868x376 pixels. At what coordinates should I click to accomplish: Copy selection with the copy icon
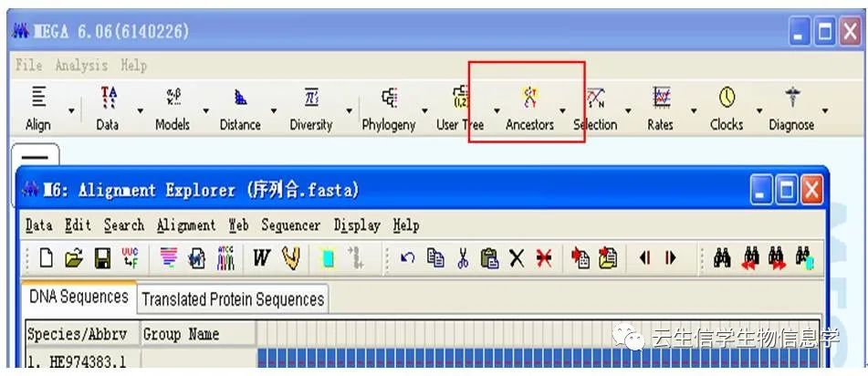[435, 258]
